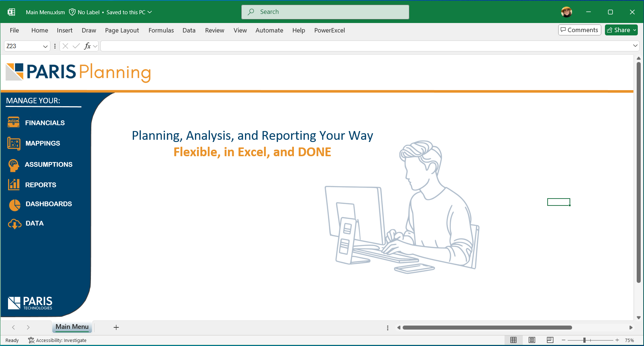Click the Cancel formula X icon
Image resolution: width=644 pixels, height=346 pixels.
pyautogui.click(x=65, y=46)
